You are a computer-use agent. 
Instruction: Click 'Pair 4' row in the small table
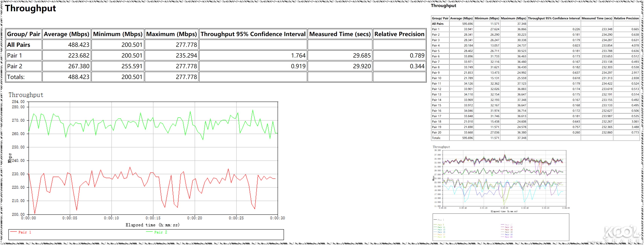(436, 46)
